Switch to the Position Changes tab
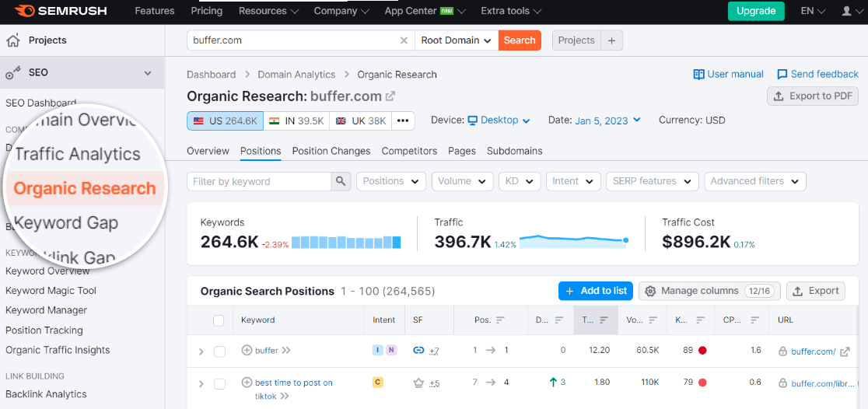 331,151
